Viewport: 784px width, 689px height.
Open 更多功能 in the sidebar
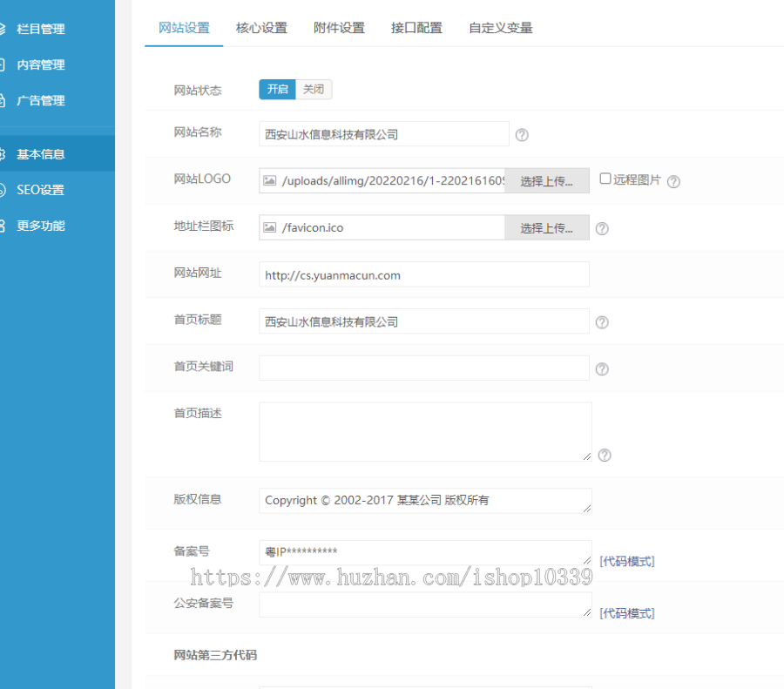(x=40, y=226)
